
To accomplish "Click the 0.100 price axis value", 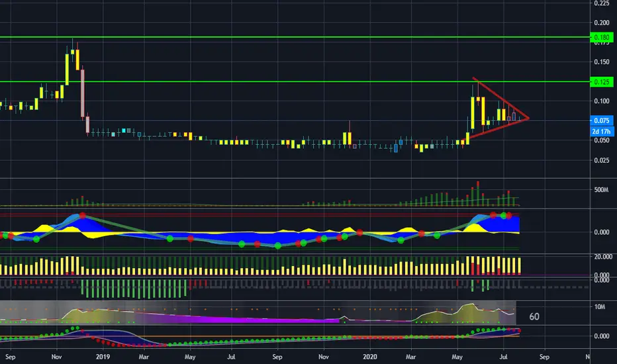I will coord(602,101).
